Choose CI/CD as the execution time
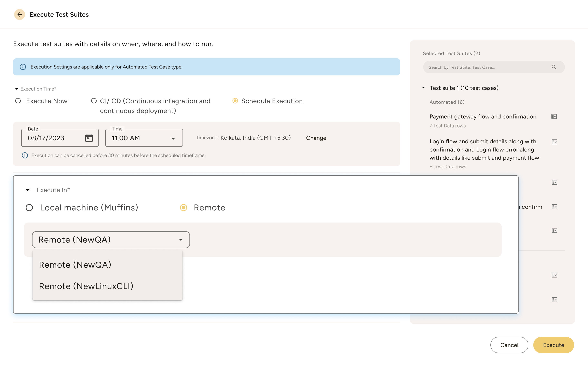The image size is (588, 367). coord(94,101)
